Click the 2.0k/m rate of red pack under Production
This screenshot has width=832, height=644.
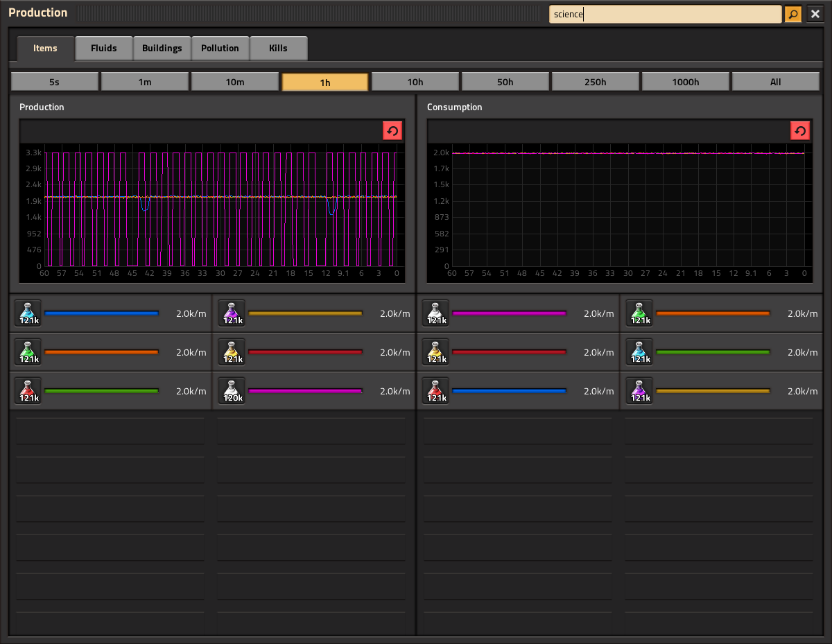pos(191,391)
